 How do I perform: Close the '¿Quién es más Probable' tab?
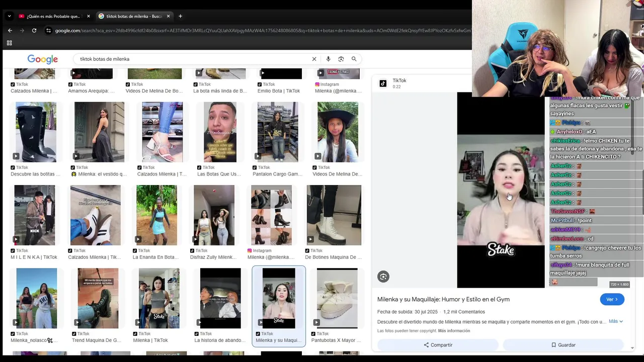pos(88,16)
